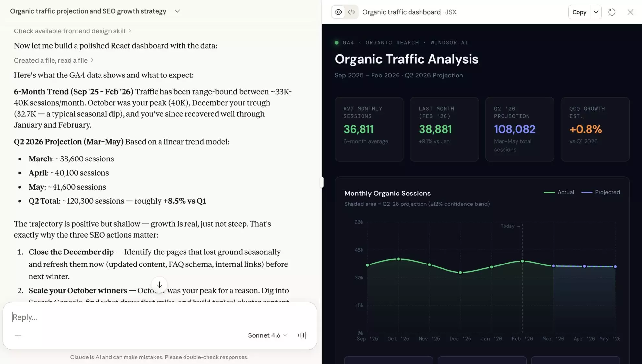The height and width of the screenshot is (364, 642).
Task: Open the Copy options dropdown arrow
Action: 596,12
